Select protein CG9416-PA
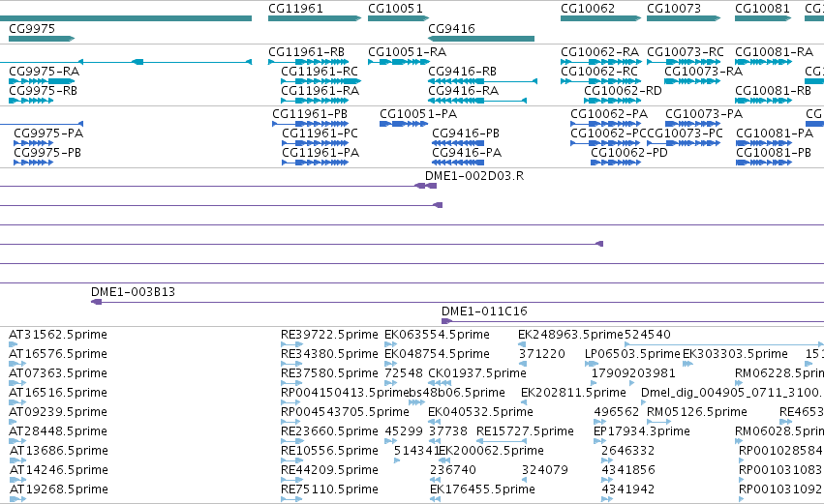 [458, 163]
